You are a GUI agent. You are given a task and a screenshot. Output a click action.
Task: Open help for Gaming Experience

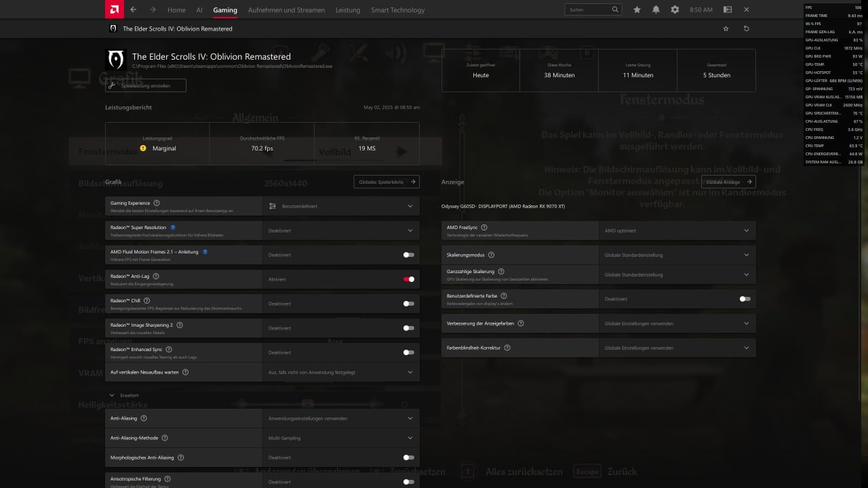click(x=157, y=203)
